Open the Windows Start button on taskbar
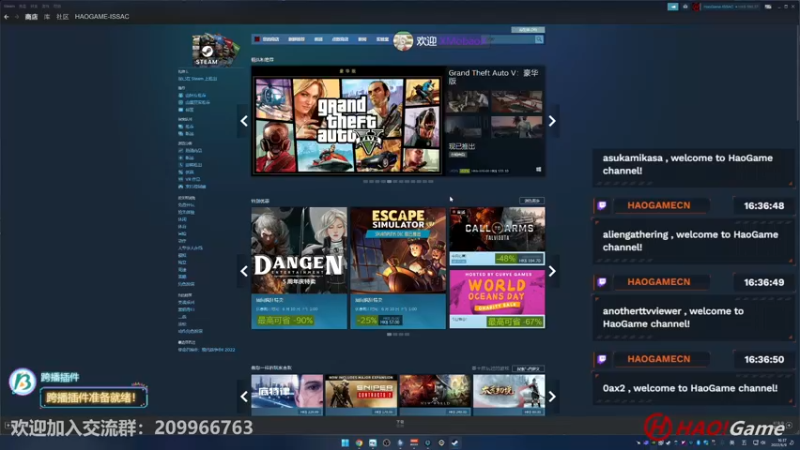 (x=345, y=443)
